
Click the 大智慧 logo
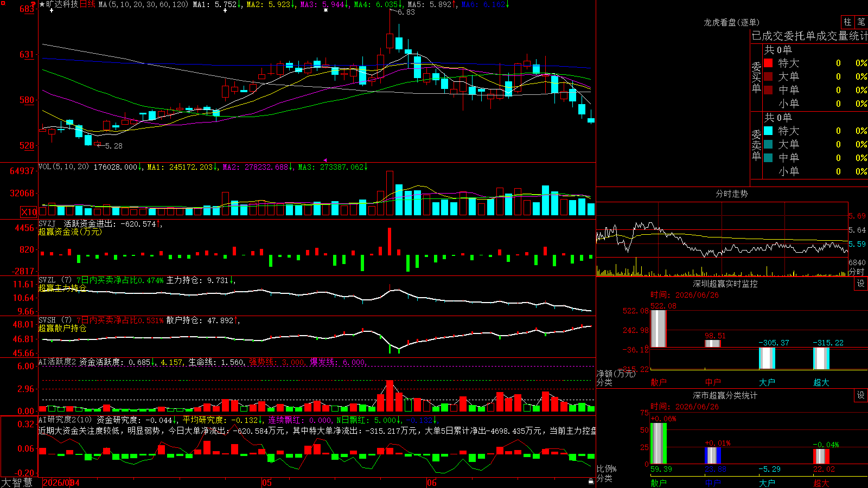click(17, 483)
